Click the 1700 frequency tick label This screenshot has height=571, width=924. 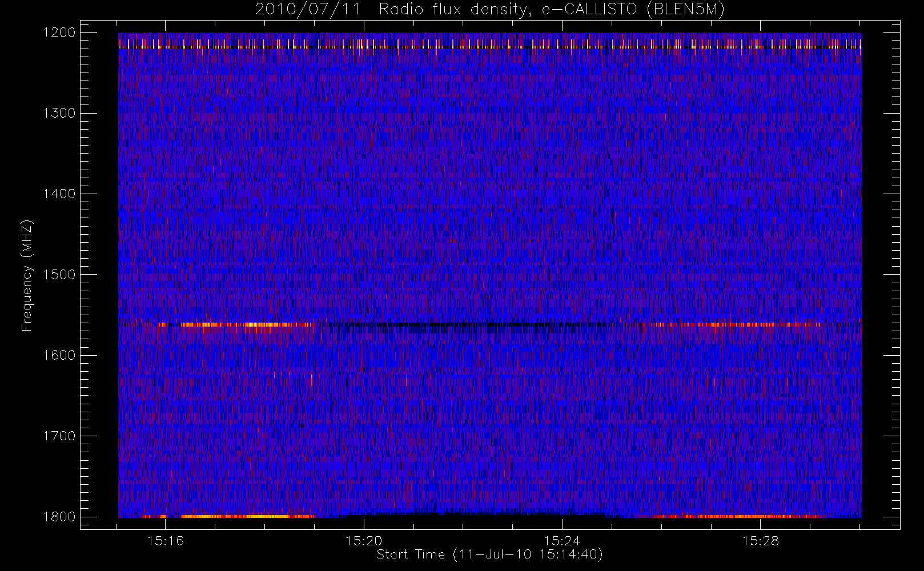pos(59,436)
